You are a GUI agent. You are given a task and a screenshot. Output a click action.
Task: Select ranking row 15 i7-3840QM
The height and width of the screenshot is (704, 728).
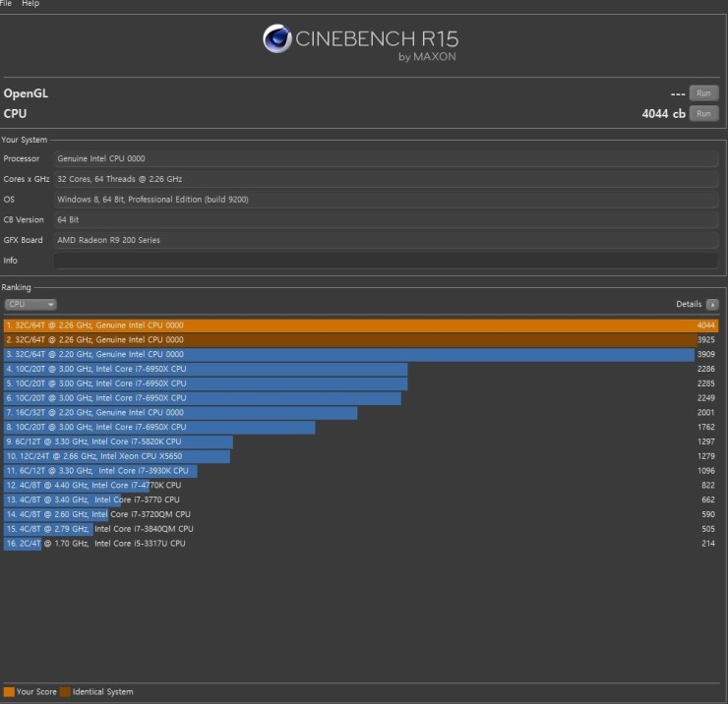point(361,529)
